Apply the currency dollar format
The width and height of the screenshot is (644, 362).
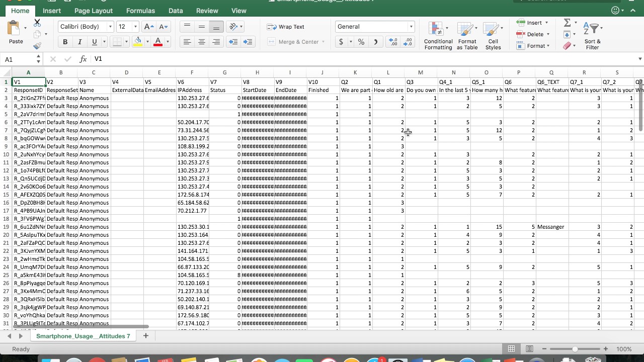point(341,42)
